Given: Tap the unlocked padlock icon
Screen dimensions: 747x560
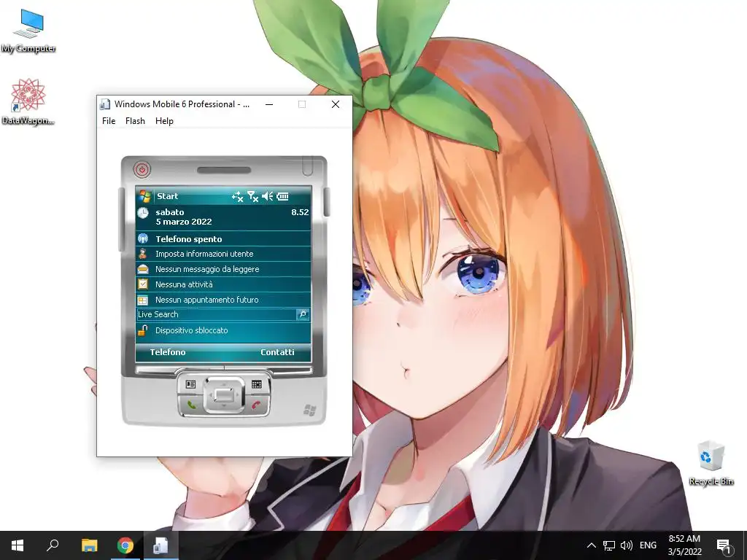Looking at the screenshot, I should point(143,330).
